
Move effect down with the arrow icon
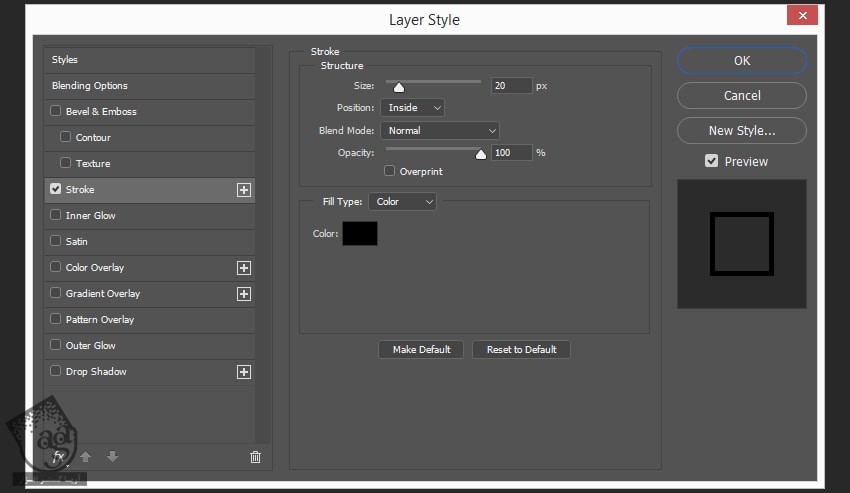(x=112, y=457)
